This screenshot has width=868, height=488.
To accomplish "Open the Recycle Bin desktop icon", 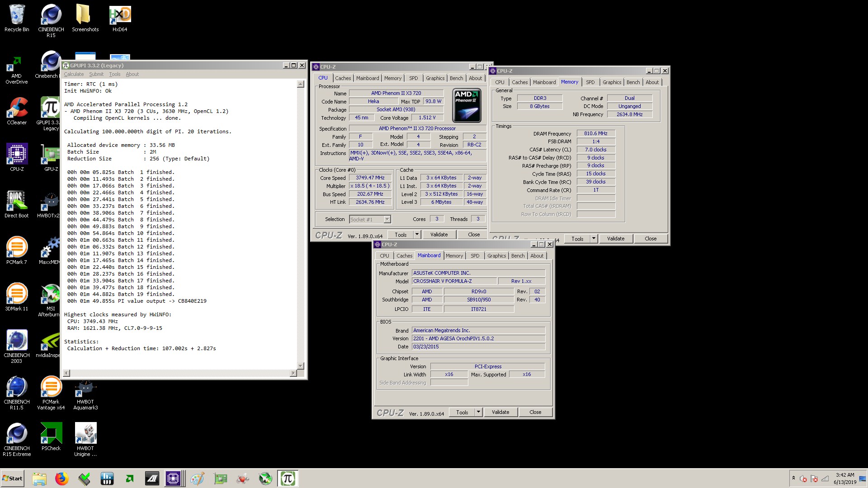I will pyautogui.click(x=17, y=18).
